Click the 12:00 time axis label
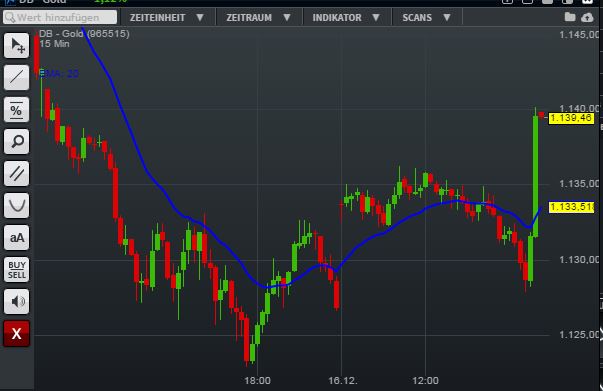The image size is (603, 391). click(x=425, y=381)
